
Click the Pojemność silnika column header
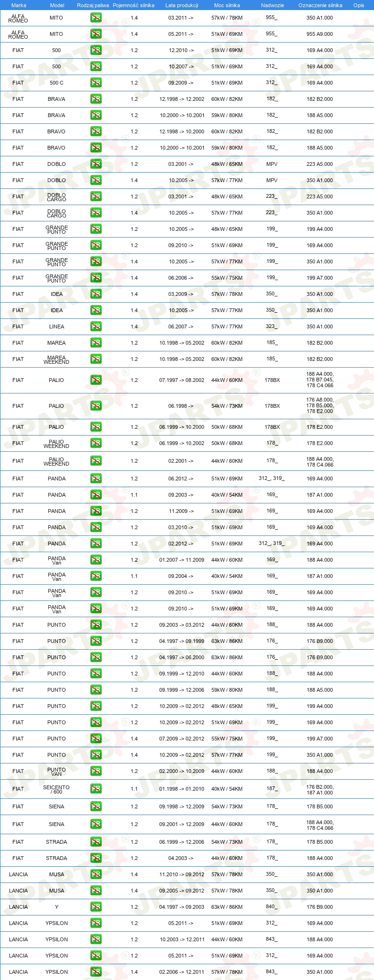[133, 5]
